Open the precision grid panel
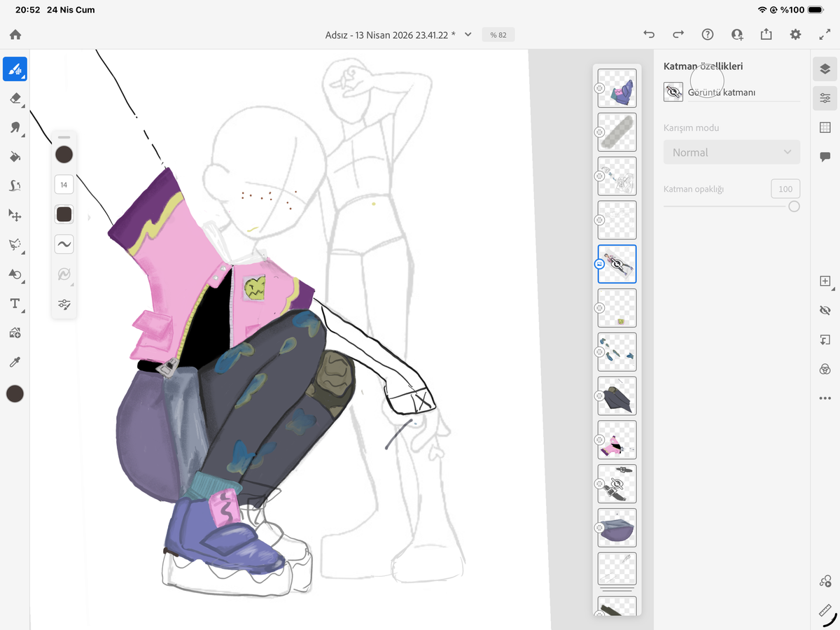 [x=825, y=127]
